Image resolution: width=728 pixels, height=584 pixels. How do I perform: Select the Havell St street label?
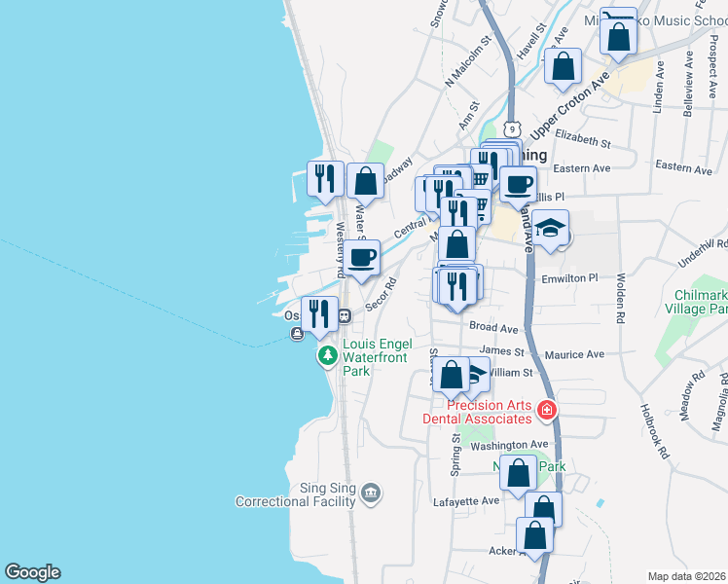pos(531,41)
